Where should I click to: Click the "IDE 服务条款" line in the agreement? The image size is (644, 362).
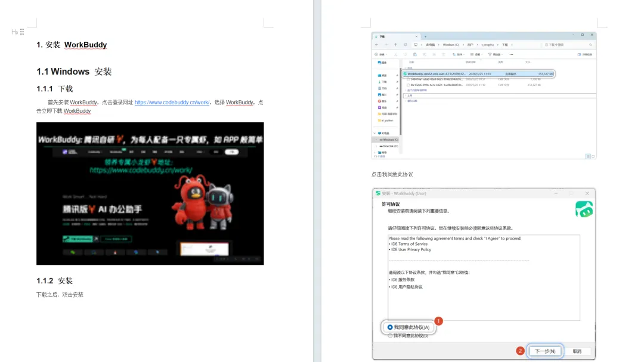(402, 280)
